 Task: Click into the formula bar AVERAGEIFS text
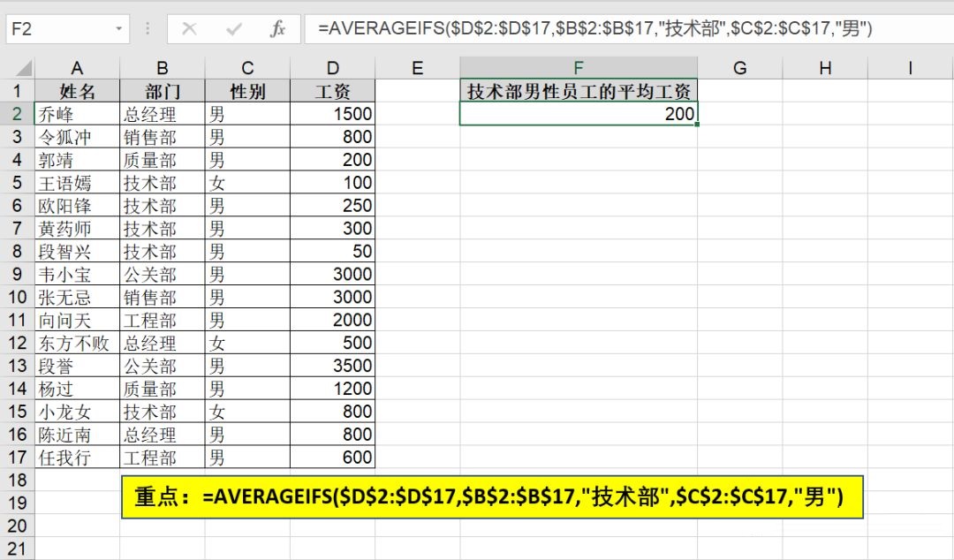[595, 28]
